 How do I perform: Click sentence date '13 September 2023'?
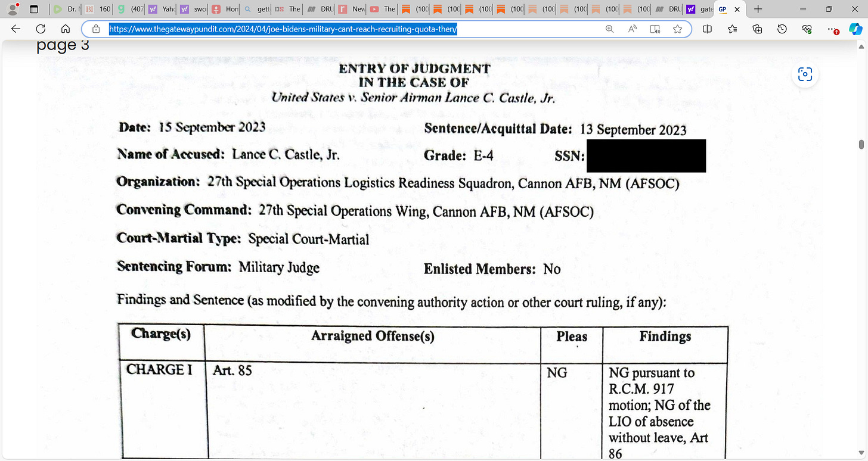(633, 129)
